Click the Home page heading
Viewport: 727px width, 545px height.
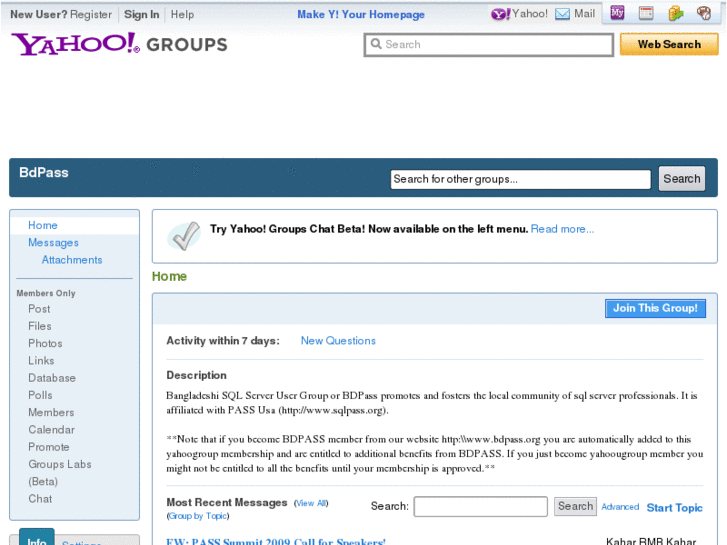tap(169, 276)
